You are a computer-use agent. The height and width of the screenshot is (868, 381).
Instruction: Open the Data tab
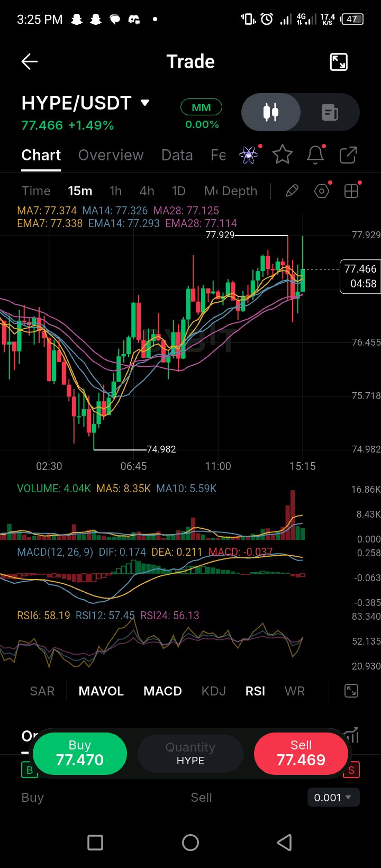(177, 155)
